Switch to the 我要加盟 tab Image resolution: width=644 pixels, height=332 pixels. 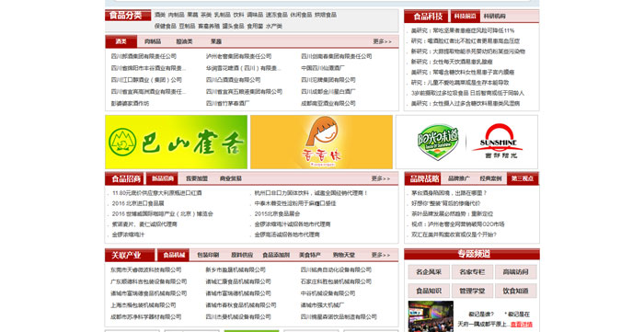tap(197, 178)
